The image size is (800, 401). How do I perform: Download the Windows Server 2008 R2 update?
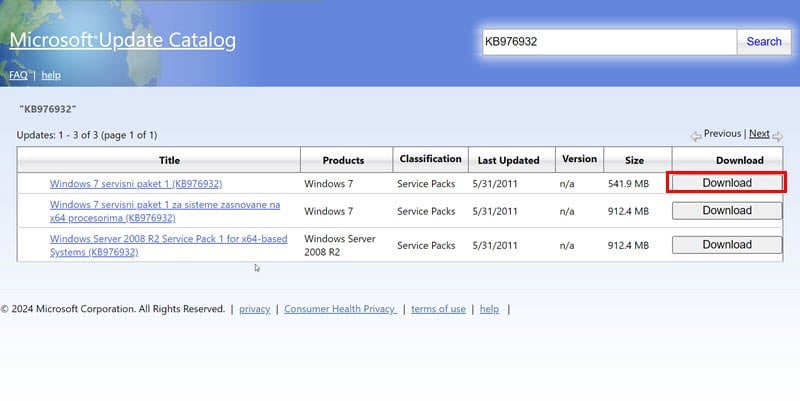(727, 245)
